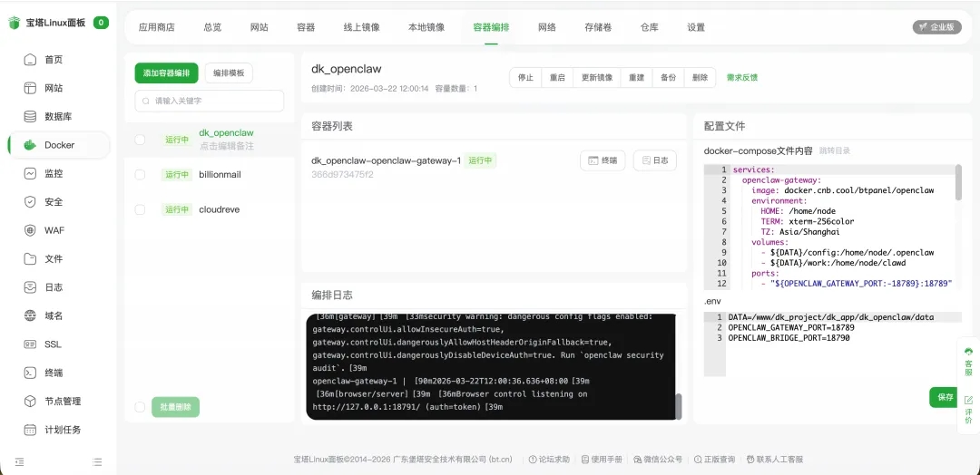Select the billionmail compose project row
Screen dimensions: 980x475
click(x=210, y=175)
